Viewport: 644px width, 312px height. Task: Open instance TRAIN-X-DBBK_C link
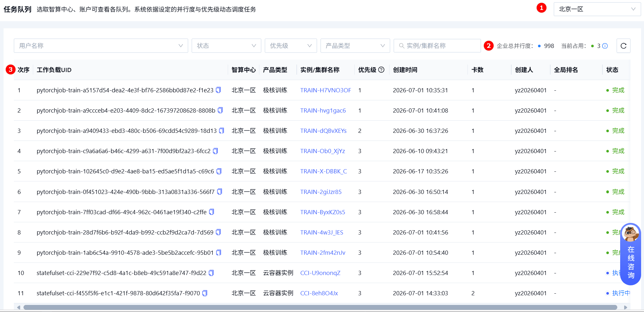(324, 171)
